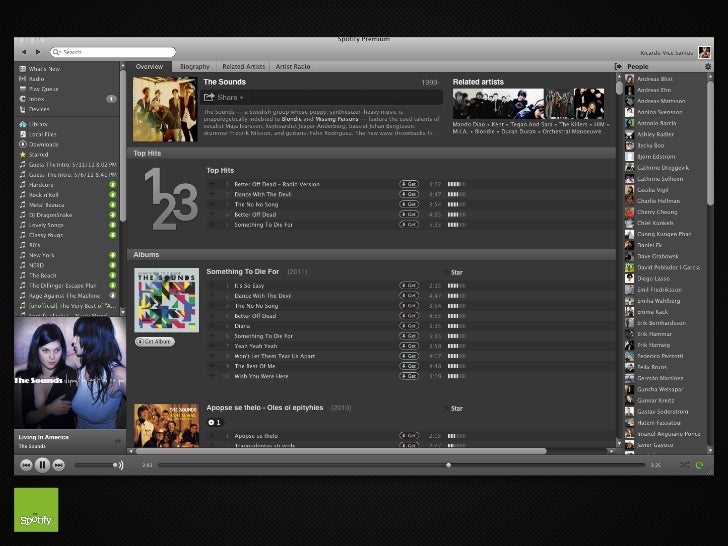Image resolution: width=728 pixels, height=546 pixels.
Task: Click the Spotify logo below window
Action: tap(36, 509)
